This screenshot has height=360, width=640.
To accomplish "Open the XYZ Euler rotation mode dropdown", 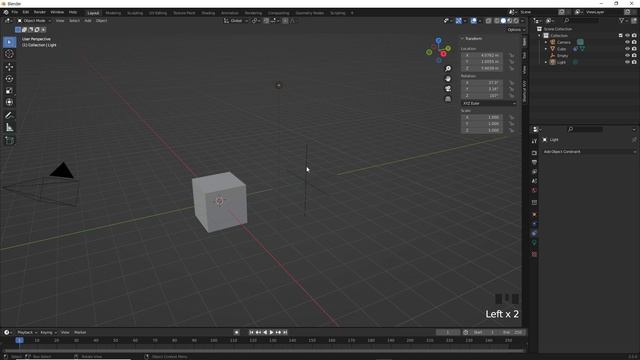I will point(489,103).
